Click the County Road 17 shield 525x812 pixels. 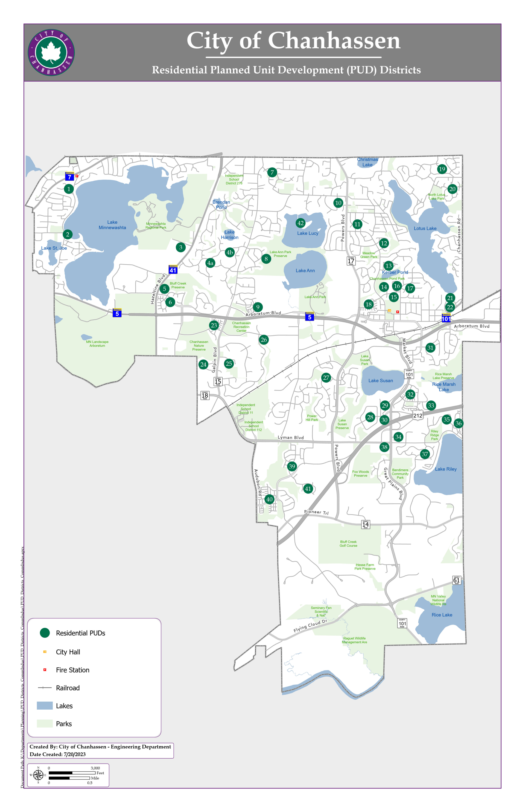351,261
